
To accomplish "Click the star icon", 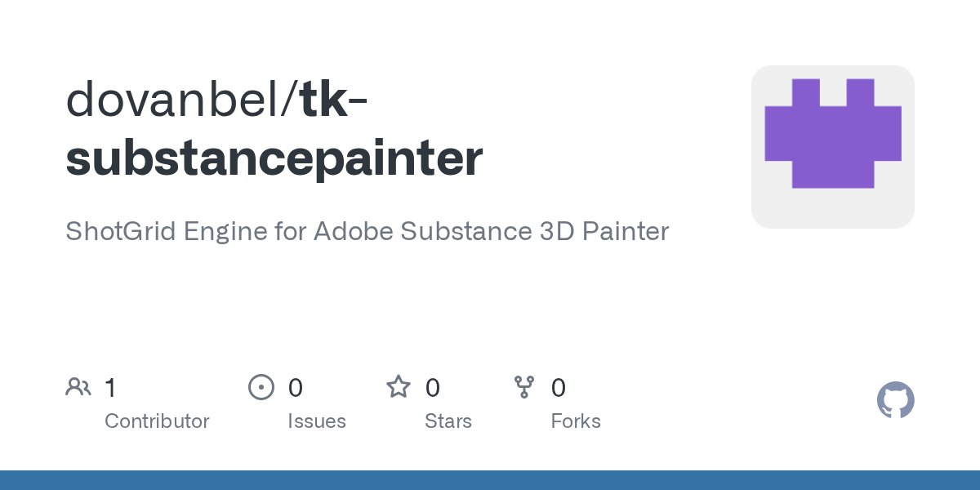I will [399, 386].
